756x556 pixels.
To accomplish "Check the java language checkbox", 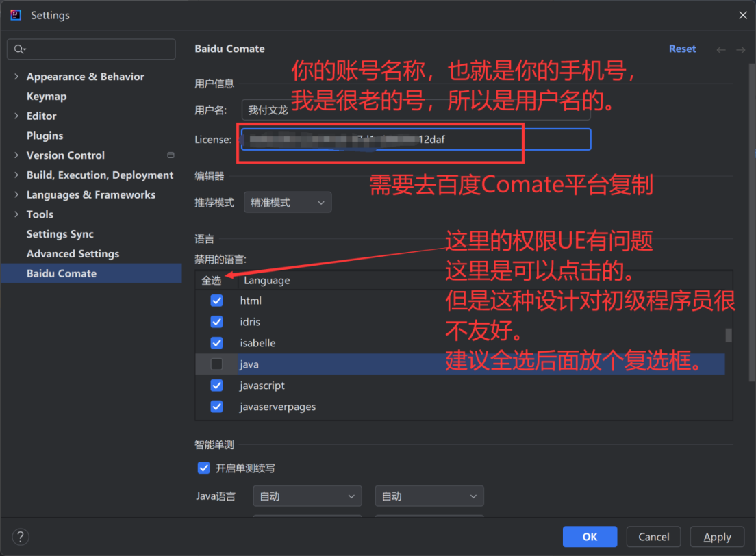I will [x=216, y=364].
